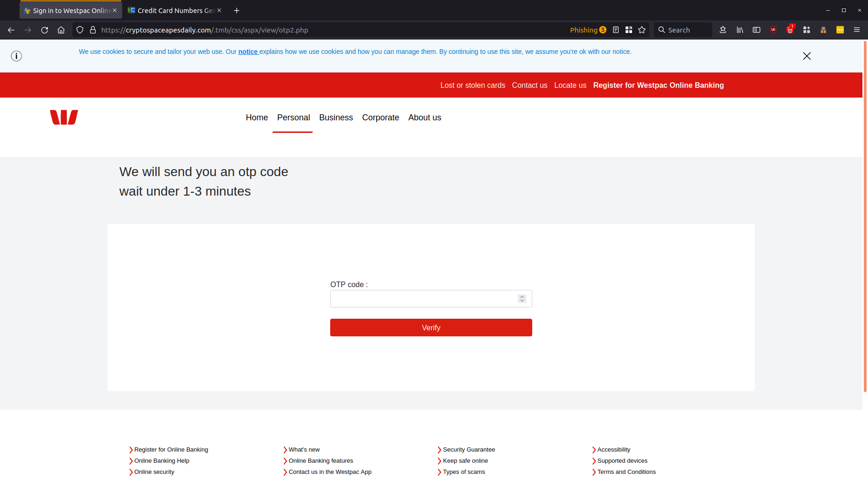868x492 pixels.
Task: Open the orange puzzle extension icon
Action: click(823, 30)
